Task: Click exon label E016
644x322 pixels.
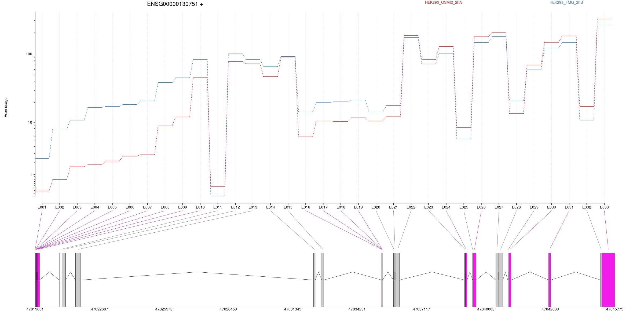Action: click(306, 207)
